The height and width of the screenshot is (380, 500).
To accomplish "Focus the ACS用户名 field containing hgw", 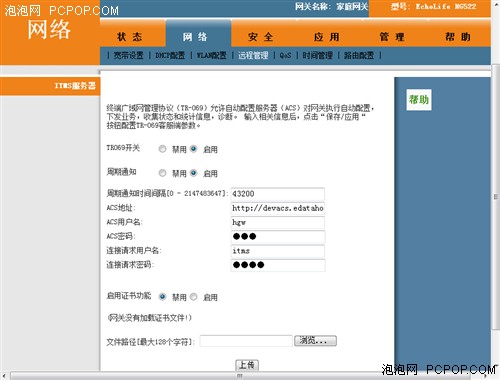I will click(x=278, y=223).
